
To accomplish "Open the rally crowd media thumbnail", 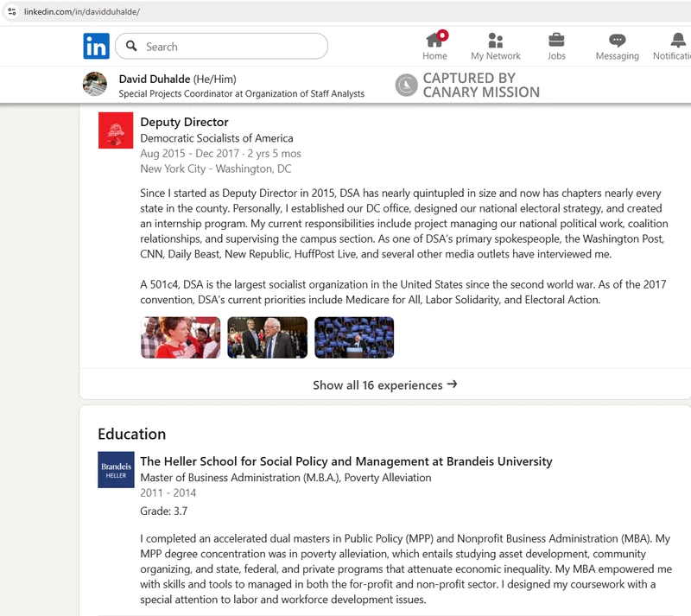I will (354, 337).
